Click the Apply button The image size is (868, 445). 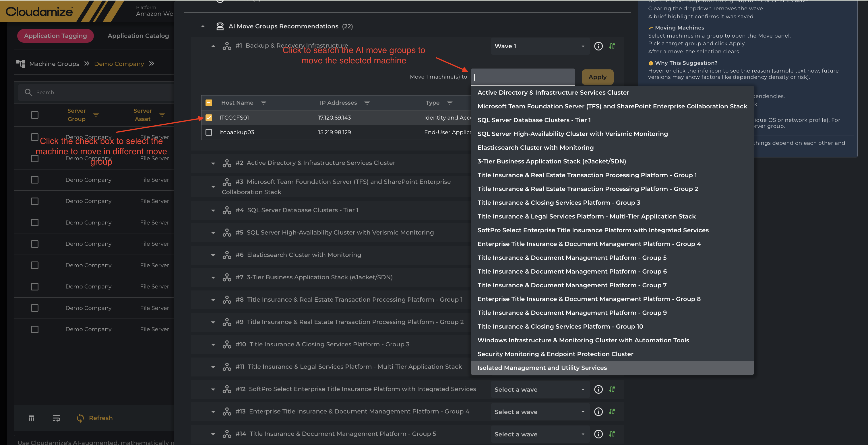[x=597, y=77]
